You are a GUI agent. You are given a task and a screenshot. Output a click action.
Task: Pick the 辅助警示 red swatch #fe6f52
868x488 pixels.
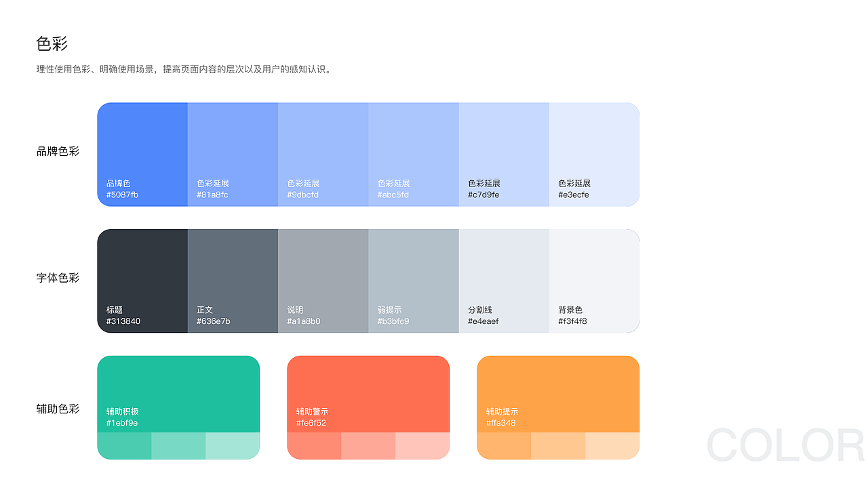(x=368, y=394)
